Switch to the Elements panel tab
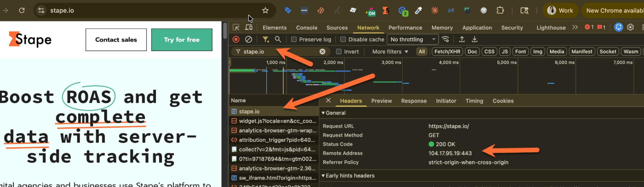644x187 pixels. click(274, 28)
